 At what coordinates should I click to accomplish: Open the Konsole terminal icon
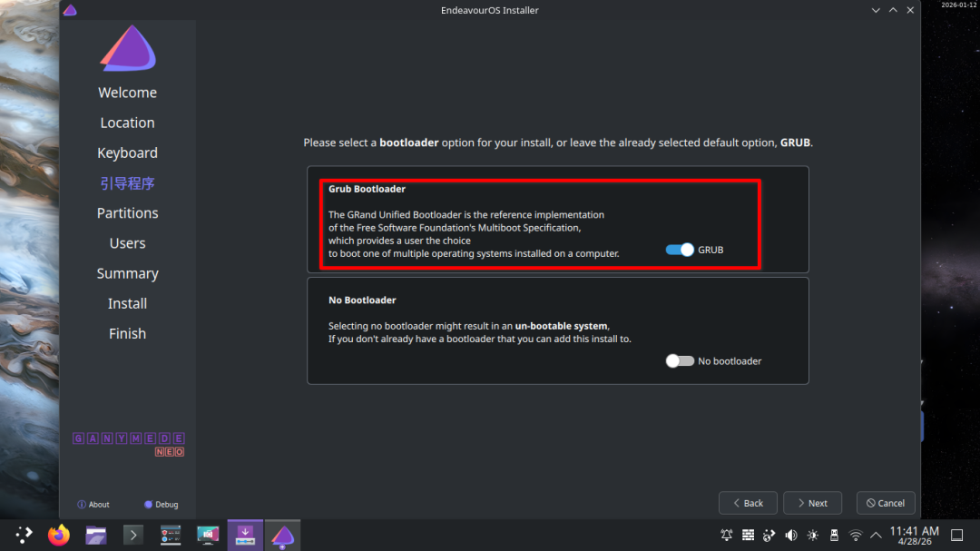click(x=133, y=535)
